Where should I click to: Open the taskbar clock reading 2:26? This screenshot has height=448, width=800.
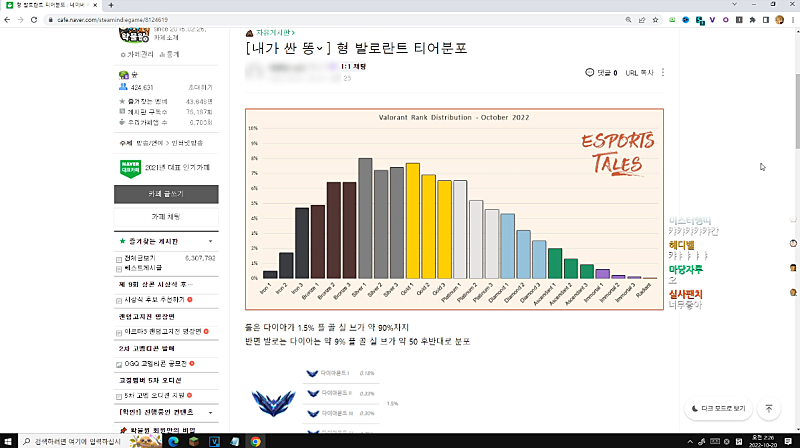tap(763, 441)
